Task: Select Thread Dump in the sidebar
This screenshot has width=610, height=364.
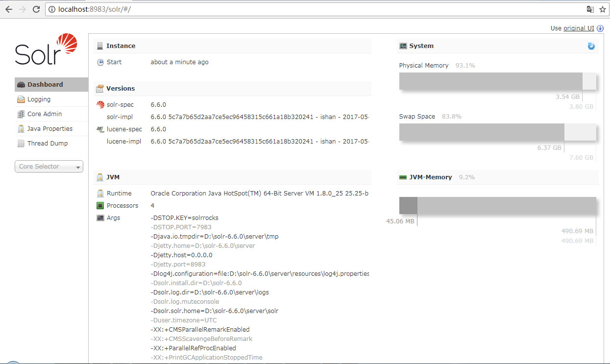Action: [x=48, y=144]
